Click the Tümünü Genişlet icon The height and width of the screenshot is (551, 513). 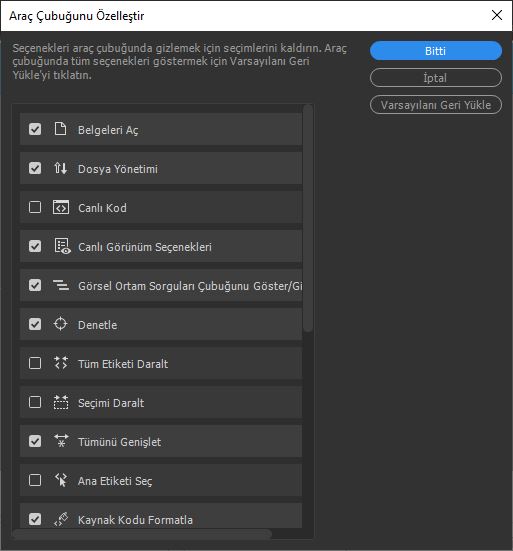point(61,441)
